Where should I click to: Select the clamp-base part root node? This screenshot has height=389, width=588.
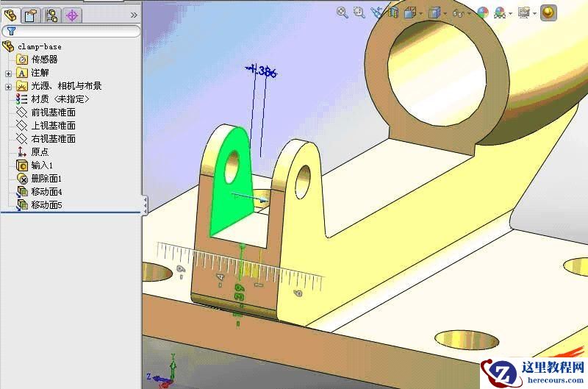40,47
